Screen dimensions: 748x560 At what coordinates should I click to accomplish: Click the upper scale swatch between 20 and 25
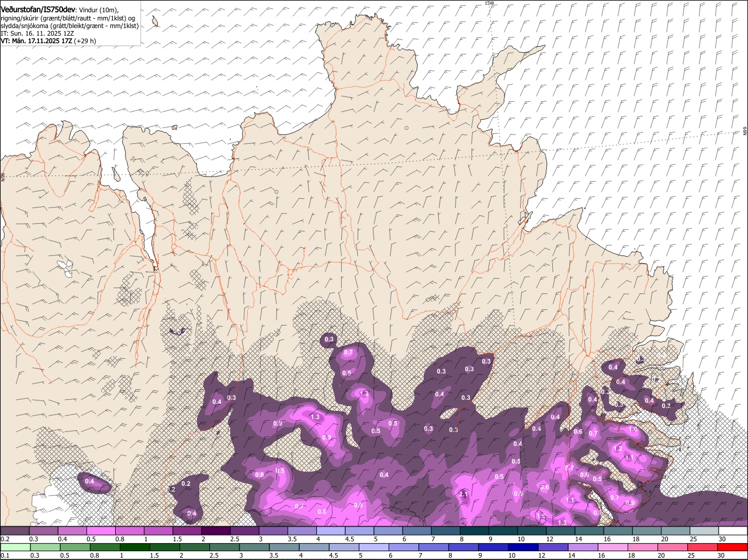(676, 531)
